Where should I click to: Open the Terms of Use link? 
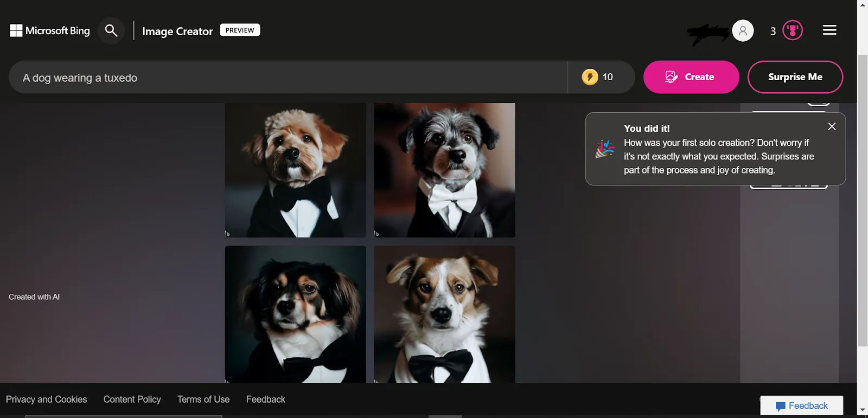pos(203,400)
